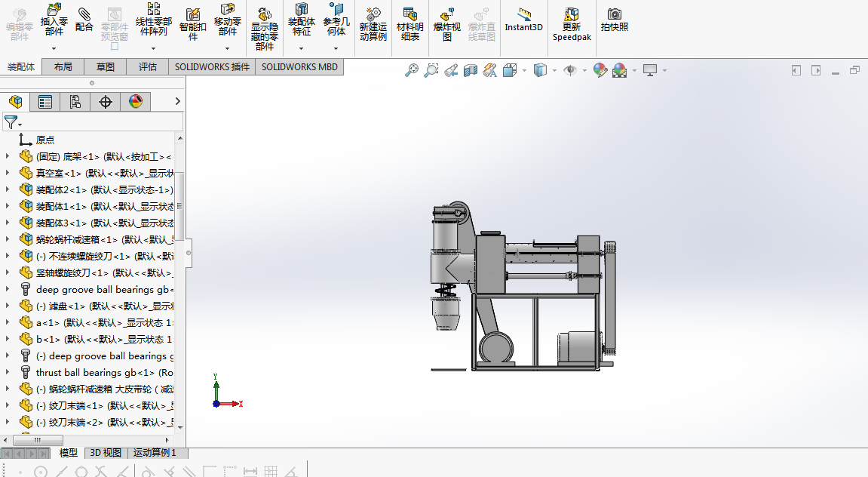This screenshot has width=868, height=477.
Task: Switch to 装配体 ribbon tab
Action: click(21, 67)
